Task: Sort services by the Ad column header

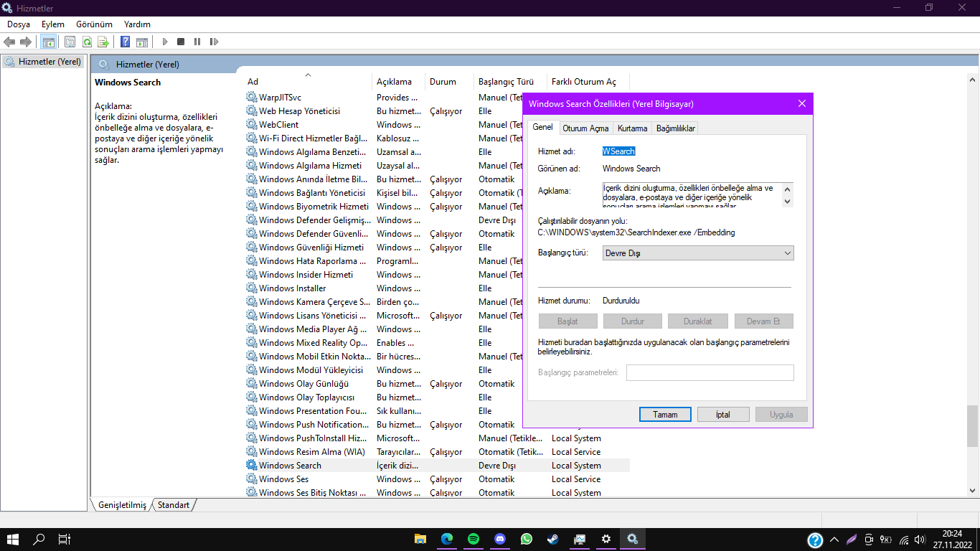Action: tap(308, 82)
